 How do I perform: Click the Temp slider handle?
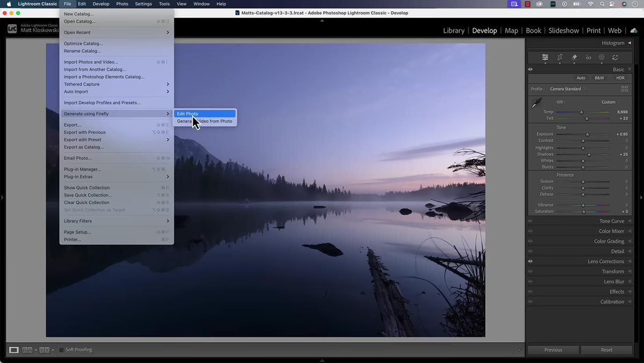point(581,112)
